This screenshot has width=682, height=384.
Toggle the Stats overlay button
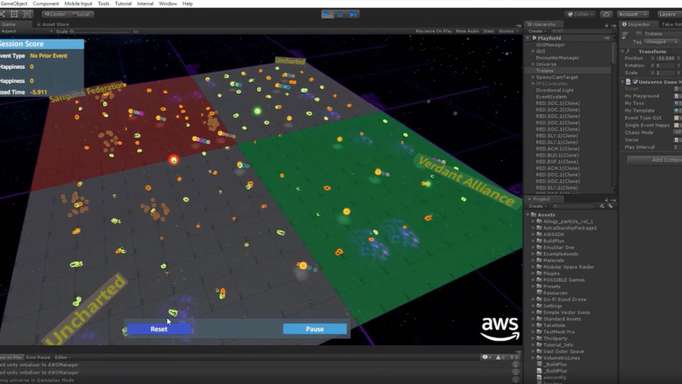click(x=488, y=31)
